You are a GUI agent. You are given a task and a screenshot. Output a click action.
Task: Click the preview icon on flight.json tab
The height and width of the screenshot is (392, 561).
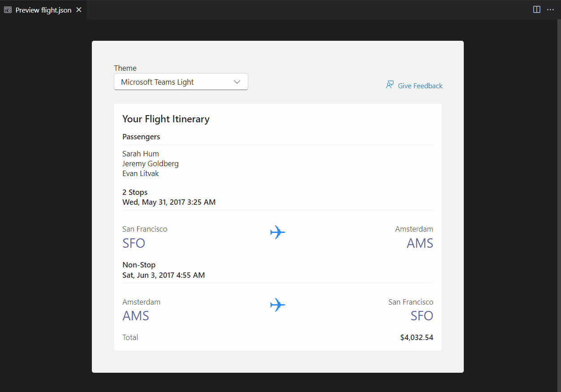(x=8, y=10)
